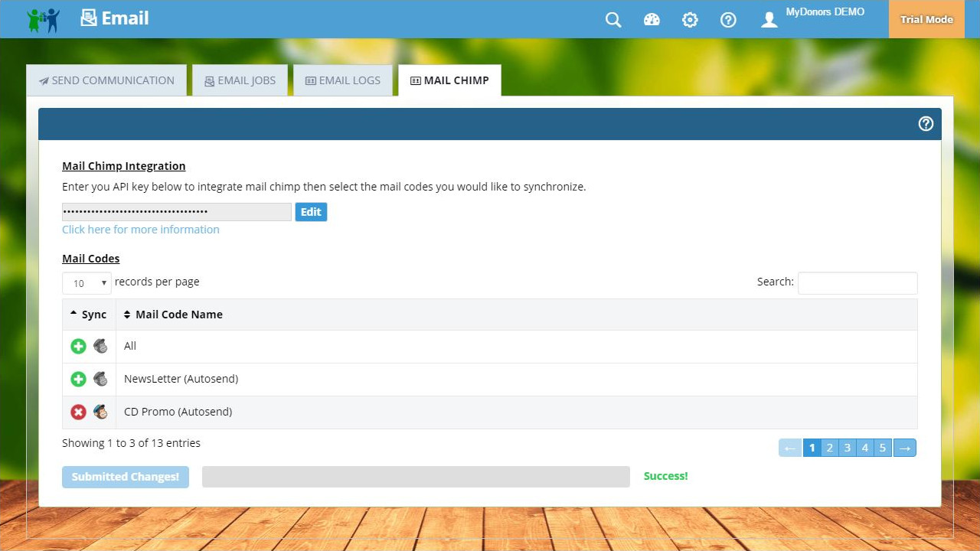Go to page 3 of mail codes
Screen dimensions: 980x551
coord(847,448)
